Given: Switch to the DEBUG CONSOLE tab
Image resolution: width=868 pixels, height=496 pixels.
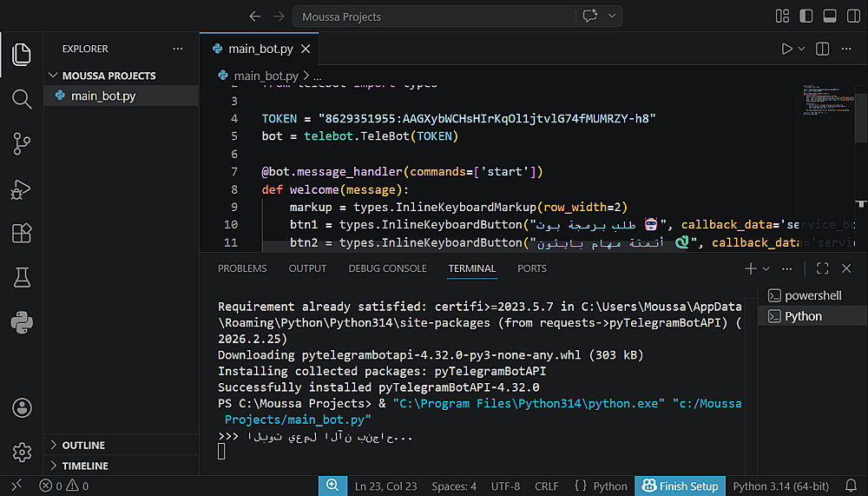Looking at the screenshot, I should (x=387, y=268).
